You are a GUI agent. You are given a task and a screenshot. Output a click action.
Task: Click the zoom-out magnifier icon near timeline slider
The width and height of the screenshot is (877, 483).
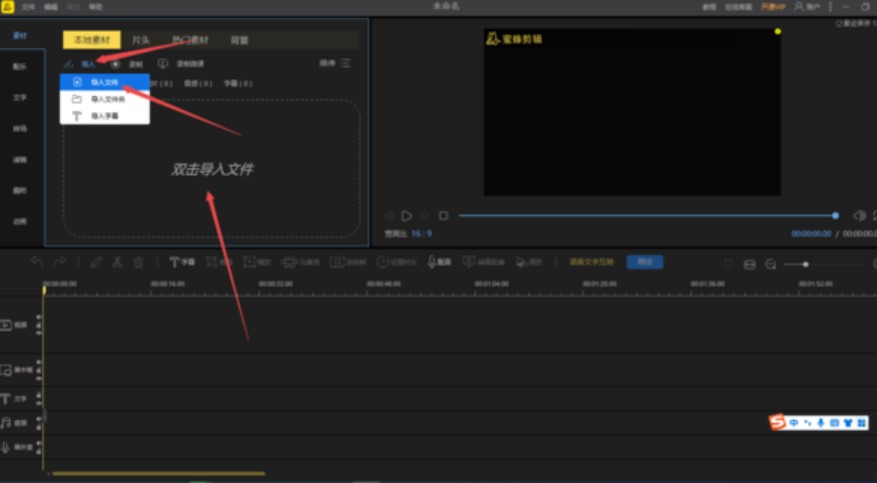[x=771, y=264]
